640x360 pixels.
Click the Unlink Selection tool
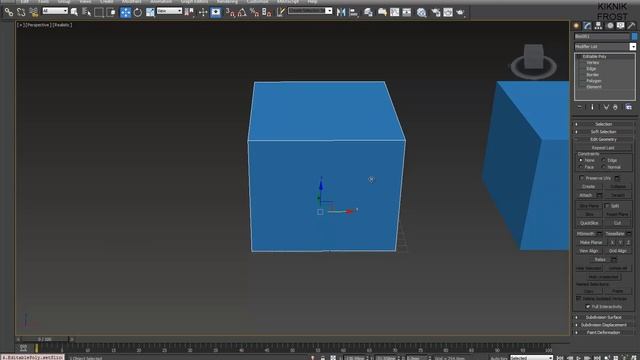pos(21,12)
